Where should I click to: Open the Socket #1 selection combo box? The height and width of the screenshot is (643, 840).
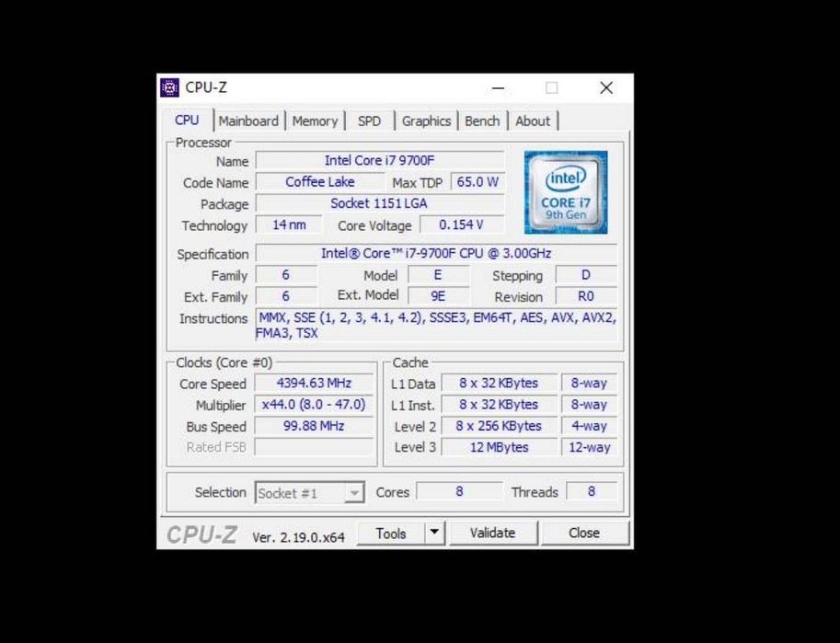coord(310,492)
